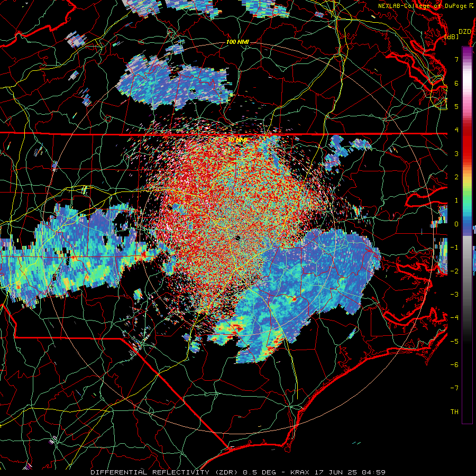Click the -6 value on the color scale
The image size is (476, 476).
[454, 365]
